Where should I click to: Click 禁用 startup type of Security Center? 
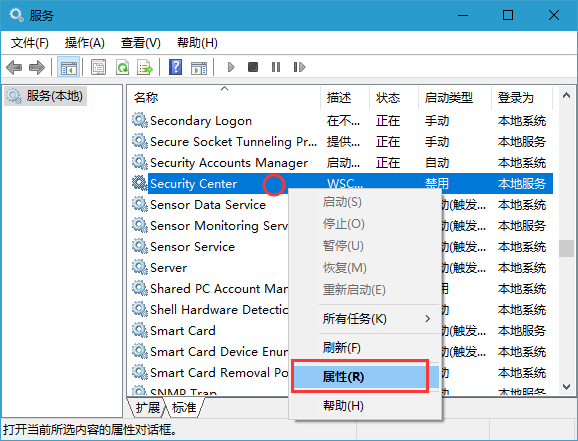tap(437, 184)
